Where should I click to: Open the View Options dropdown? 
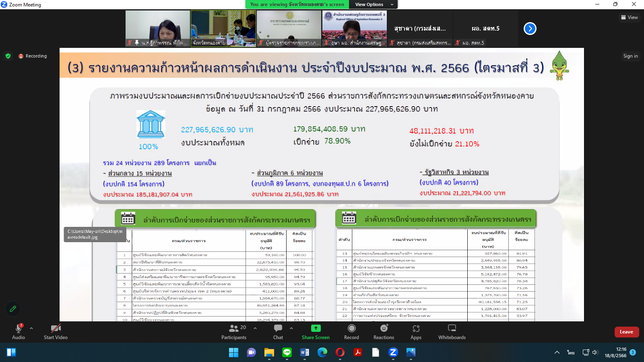(x=374, y=4)
